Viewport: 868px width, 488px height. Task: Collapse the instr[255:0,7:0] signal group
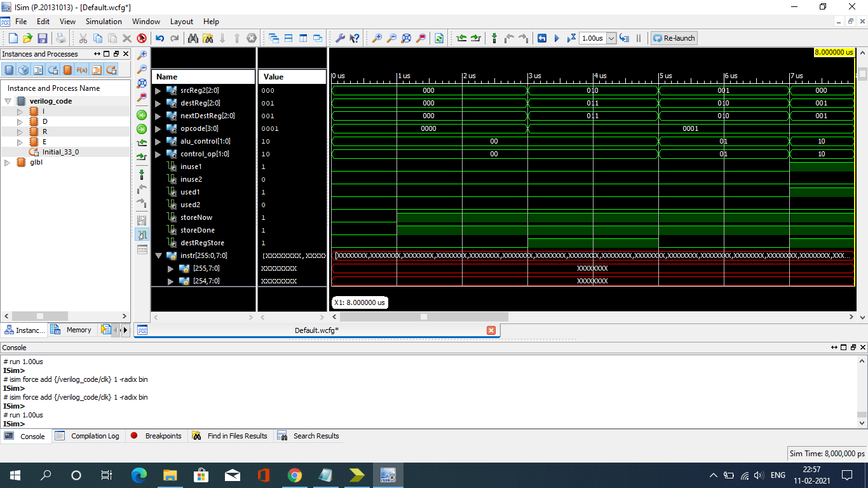pos(158,255)
